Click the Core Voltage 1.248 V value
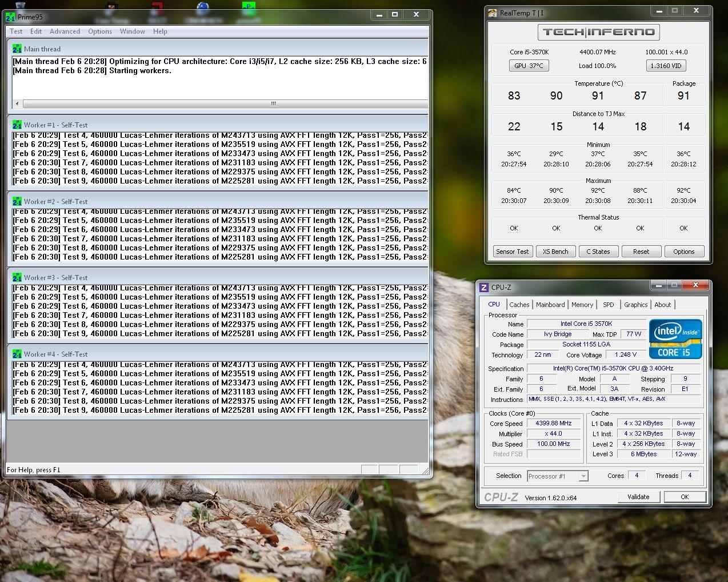This screenshot has width=728, height=582. click(626, 354)
